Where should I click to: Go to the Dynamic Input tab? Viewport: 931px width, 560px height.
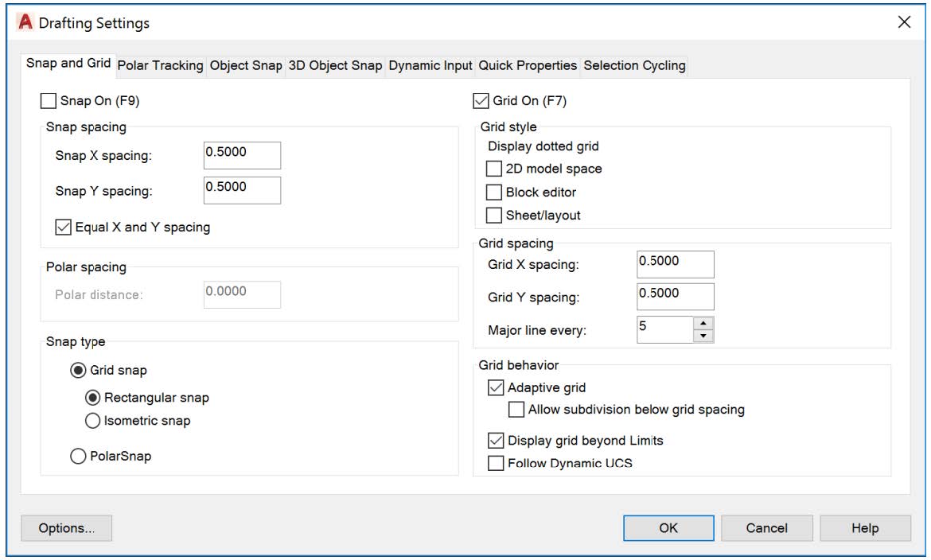point(430,65)
